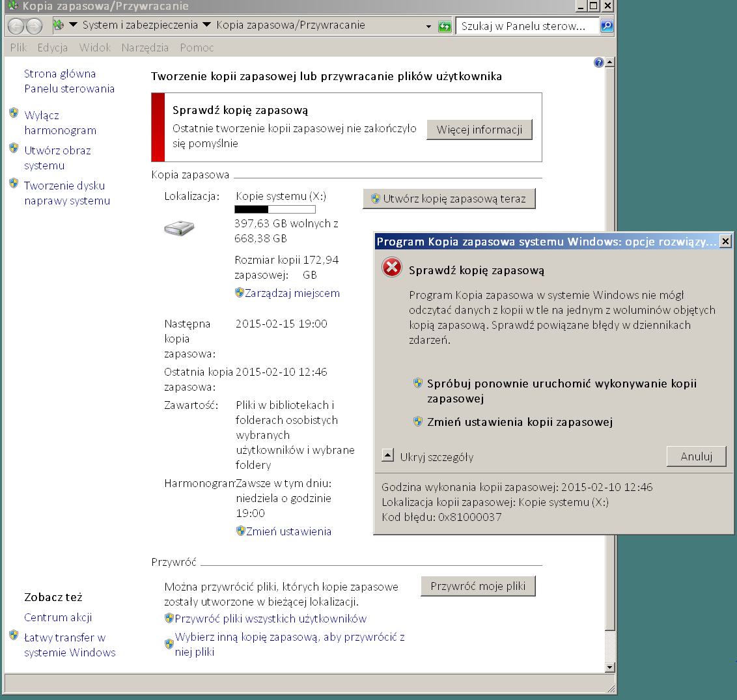Click shield icon beside Przywróć pliki wszystkich użytkowników
The height and width of the screenshot is (700, 737).
[169, 618]
